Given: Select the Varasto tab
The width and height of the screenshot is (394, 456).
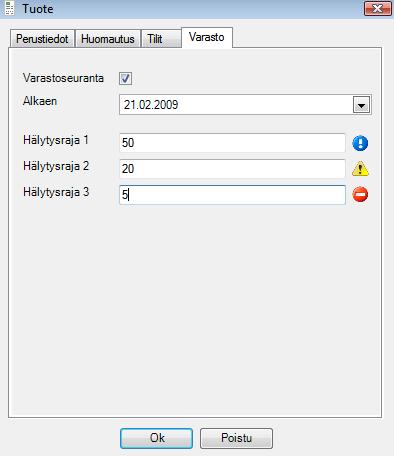Looking at the screenshot, I should click(207, 37).
